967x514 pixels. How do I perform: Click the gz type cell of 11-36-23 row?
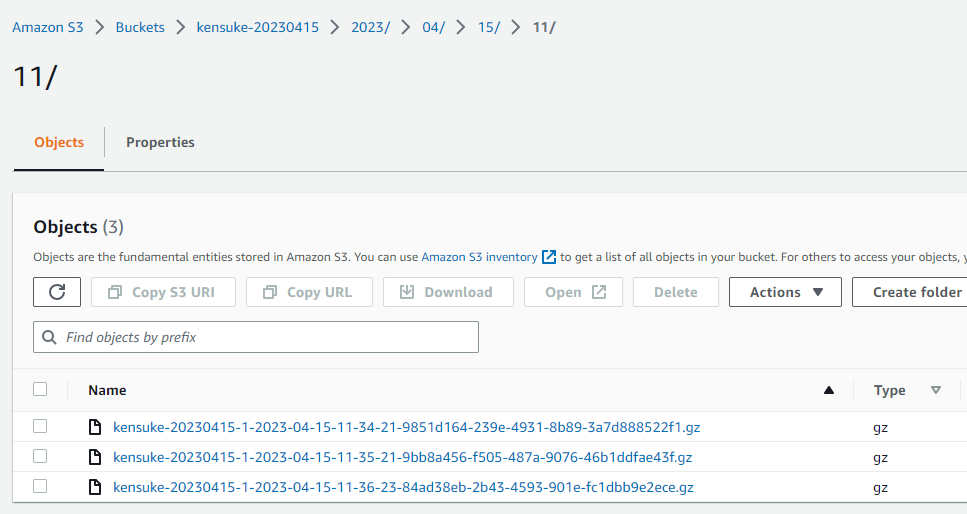(881, 488)
